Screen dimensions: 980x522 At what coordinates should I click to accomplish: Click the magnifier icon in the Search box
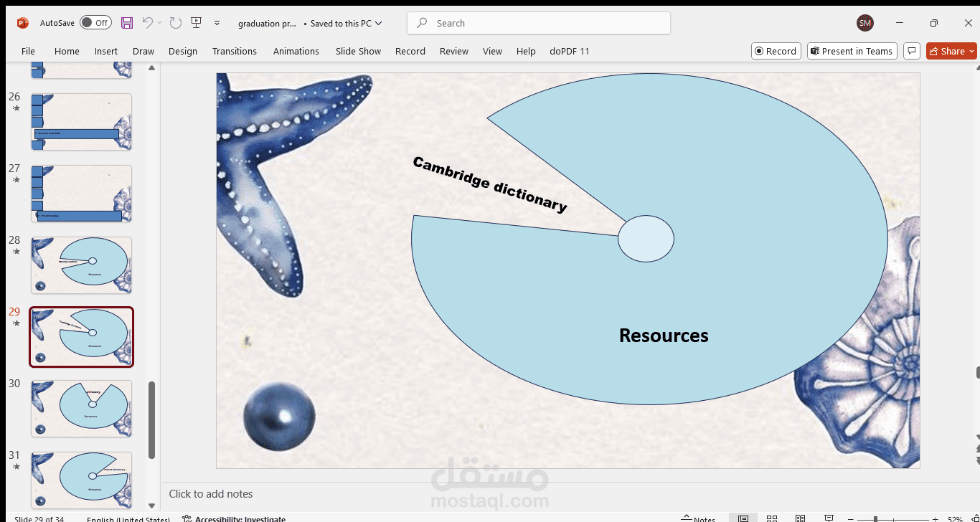pyautogui.click(x=423, y=23)
